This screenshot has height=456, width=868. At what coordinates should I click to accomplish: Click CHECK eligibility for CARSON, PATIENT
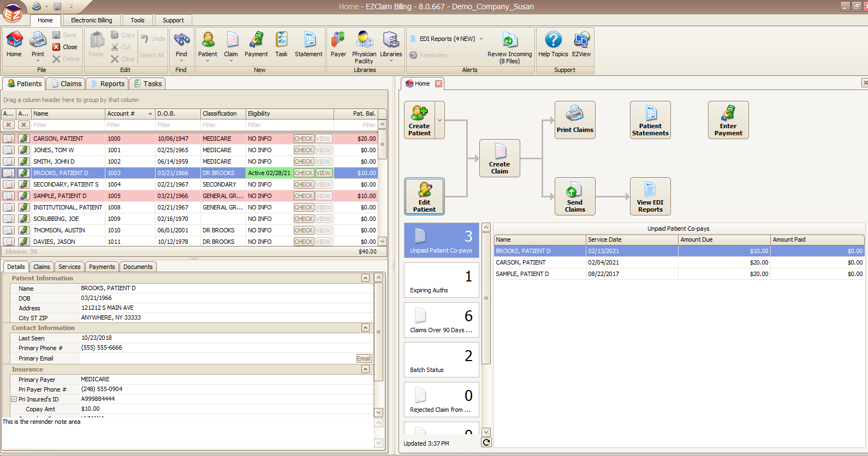tap(304, 139)
